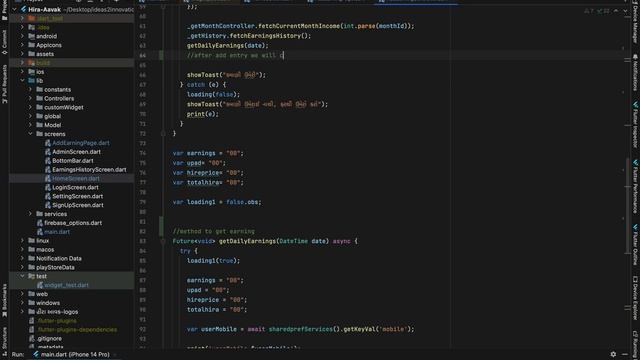Select the web folder

[x=42, y=294]
